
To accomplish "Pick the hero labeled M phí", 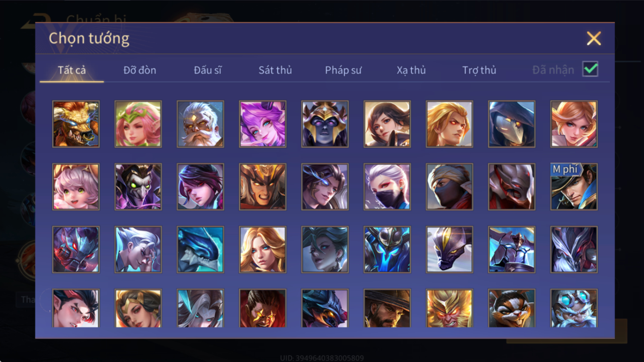I will coord(574,187).
